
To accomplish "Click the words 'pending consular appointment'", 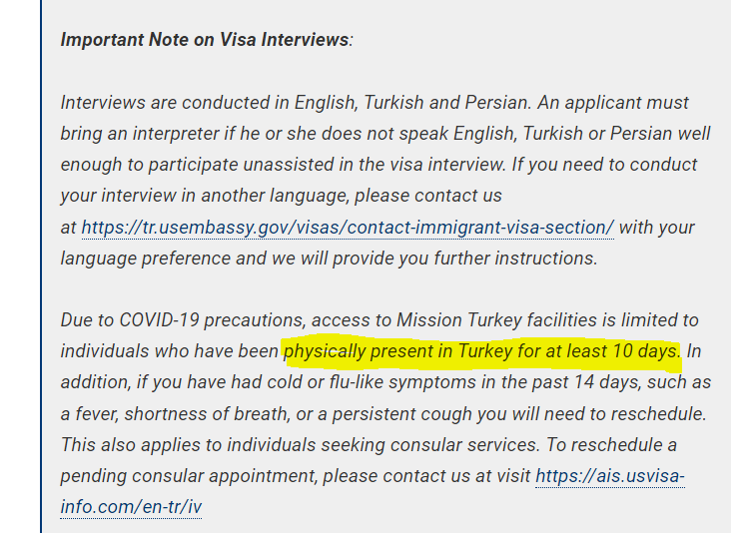I will (189, 476).
